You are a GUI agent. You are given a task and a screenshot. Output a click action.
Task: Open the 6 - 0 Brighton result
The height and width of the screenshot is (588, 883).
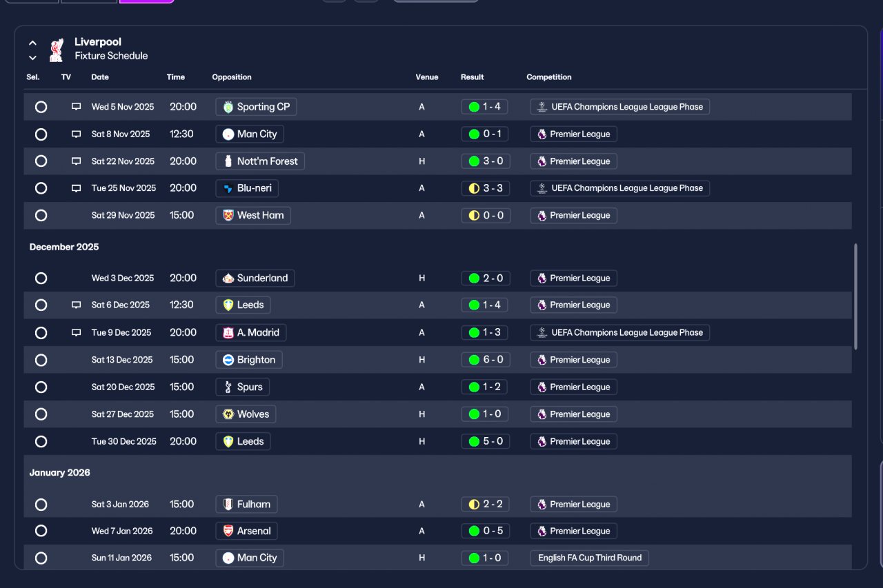(x=486, y=360)
